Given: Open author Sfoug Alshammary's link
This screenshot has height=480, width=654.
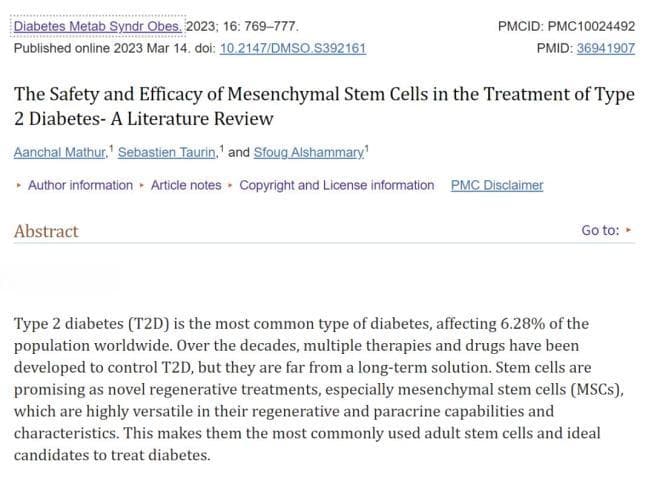Looking at the screenshot, I should [x=309, y=153].
